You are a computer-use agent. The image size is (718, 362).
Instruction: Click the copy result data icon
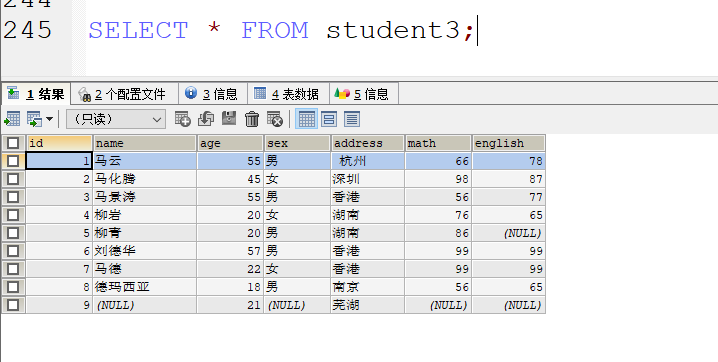(x=34, y=119)
